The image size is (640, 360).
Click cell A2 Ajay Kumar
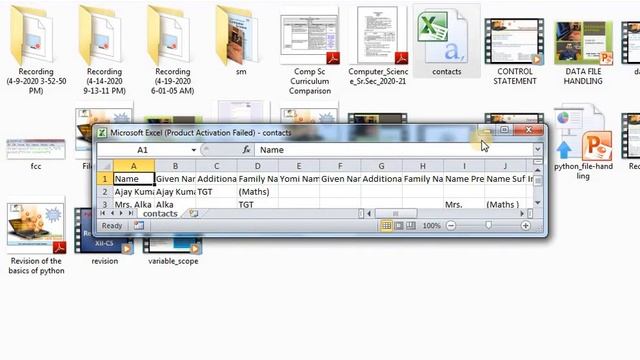[134, 191]
